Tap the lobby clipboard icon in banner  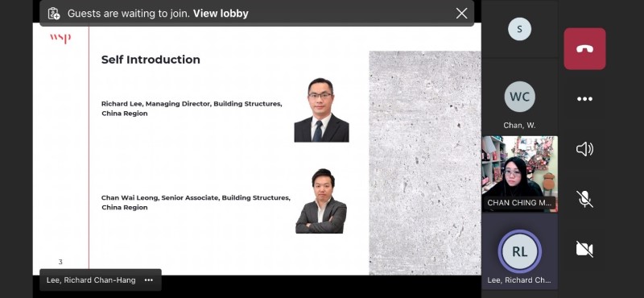(x=54, y=14)
